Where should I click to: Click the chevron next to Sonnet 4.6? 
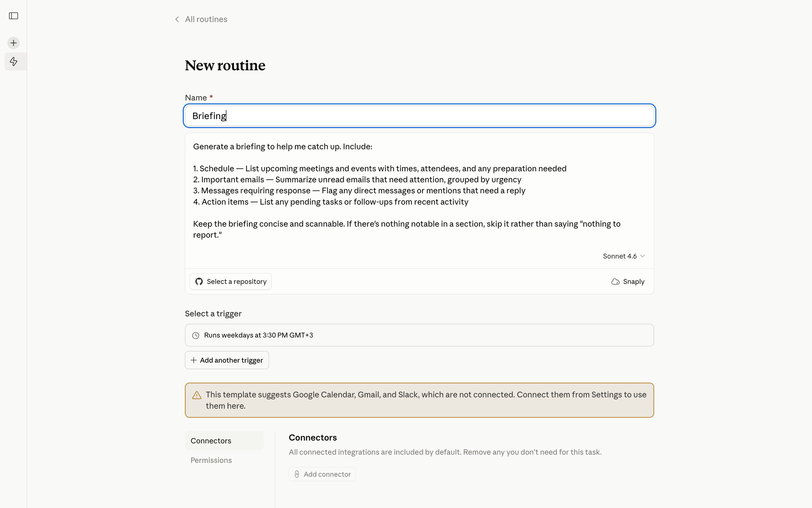click(x=643, y=256)
